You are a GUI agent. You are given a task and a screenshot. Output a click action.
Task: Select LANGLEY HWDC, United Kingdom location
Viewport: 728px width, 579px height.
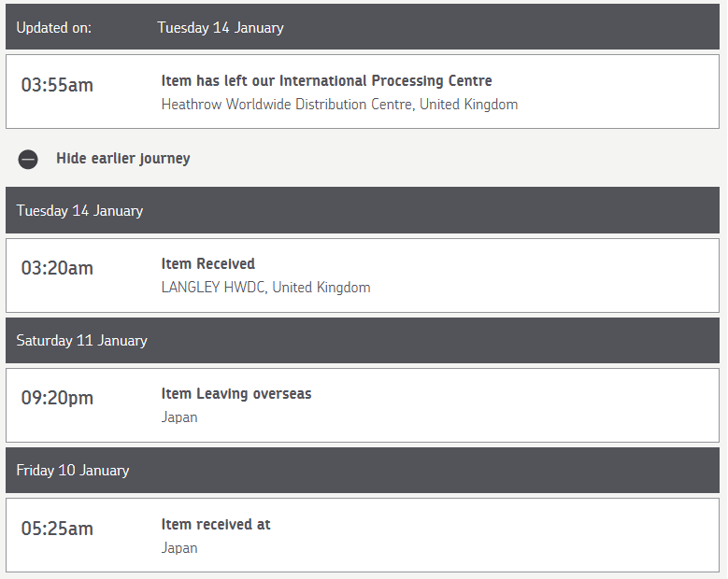pyautogui.click(x=265, y=288)
